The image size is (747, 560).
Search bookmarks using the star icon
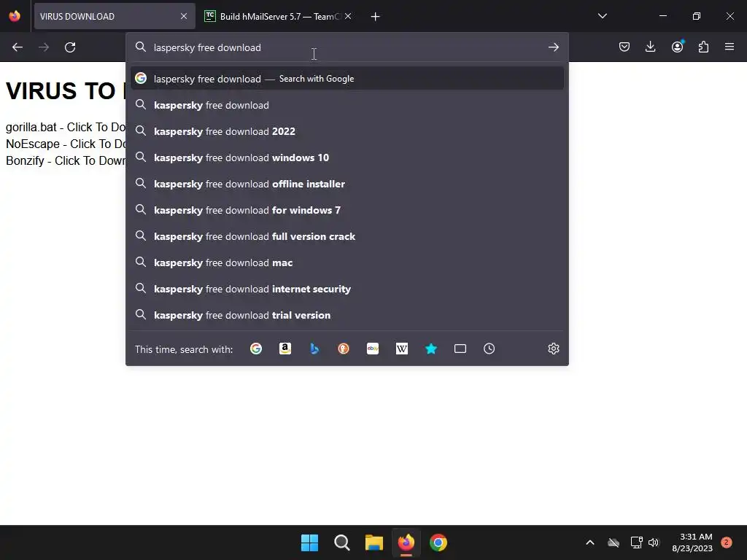[x=430, y=349]
